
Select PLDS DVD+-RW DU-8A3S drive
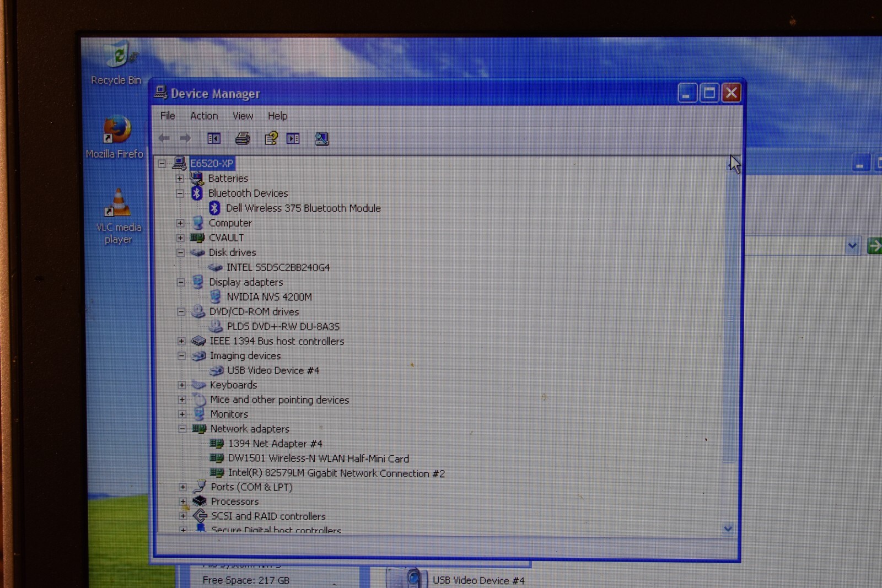tap(283, 327)
